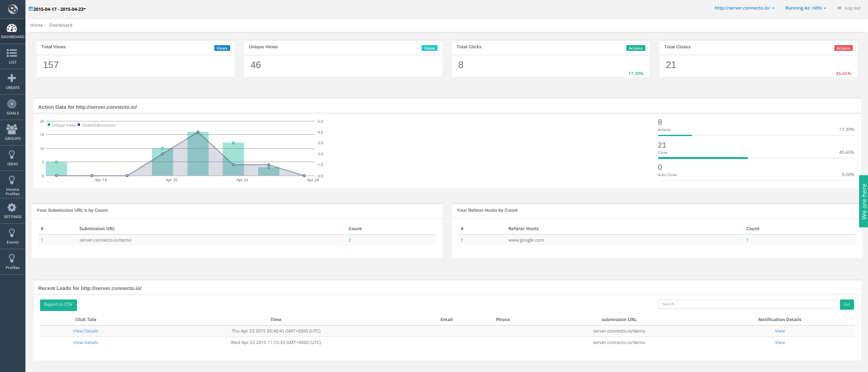This screenshot has width=868, height=372.
Task: Open notification View for Apr 22 lead
Action: pos(780,342)
